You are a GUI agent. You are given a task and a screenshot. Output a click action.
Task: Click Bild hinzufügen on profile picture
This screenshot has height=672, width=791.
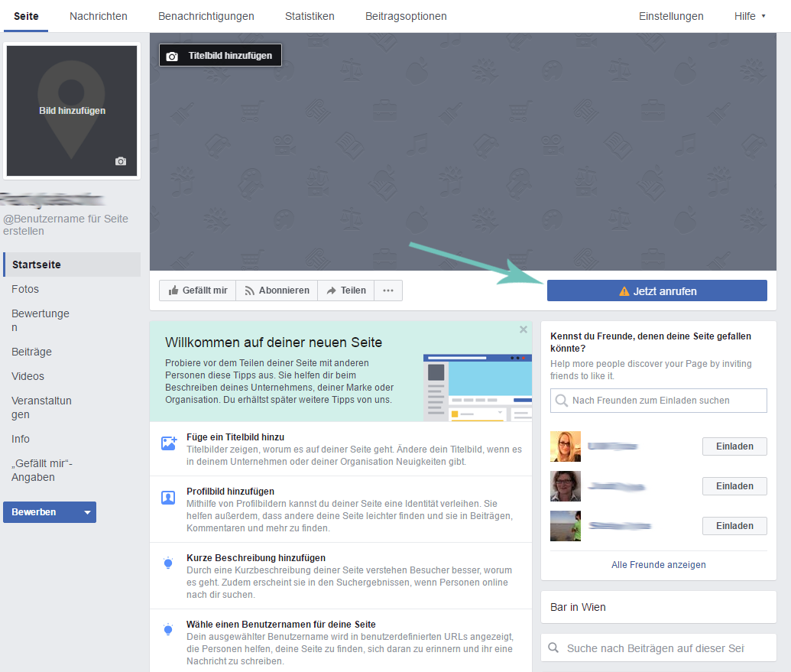(72, 111)
